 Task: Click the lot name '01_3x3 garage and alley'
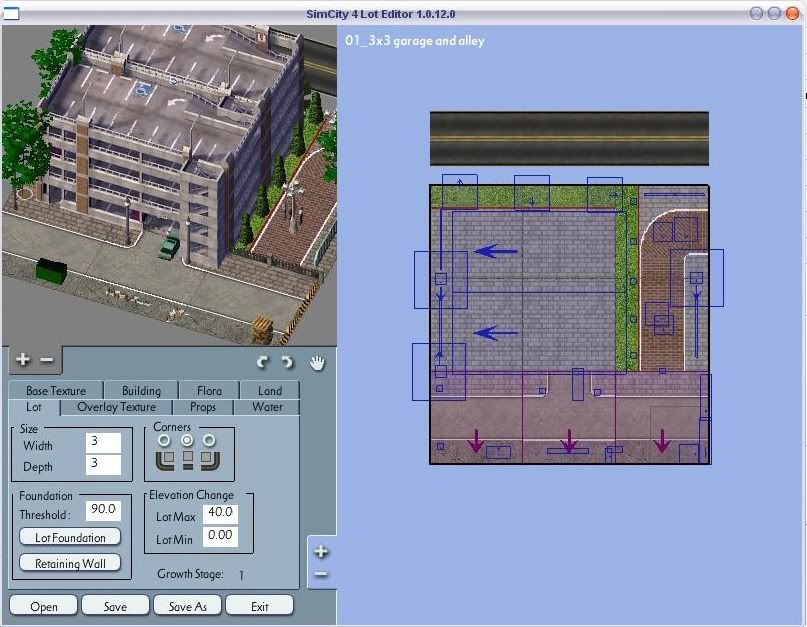pos(415,41)
